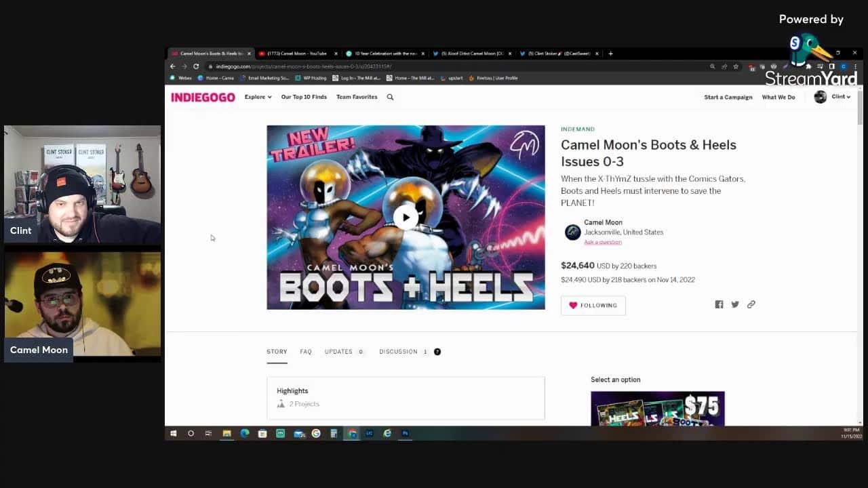Expand the Explore dropdown menu

258,97
